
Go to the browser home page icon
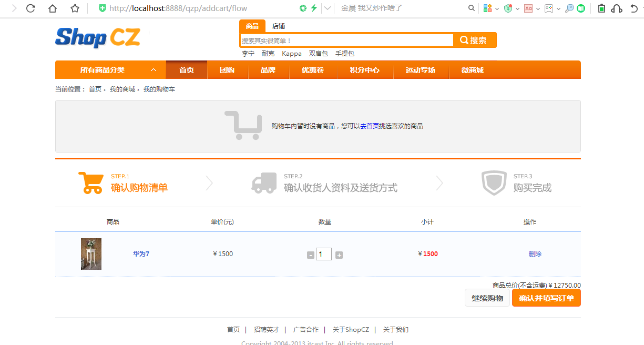tap(53, 8)
